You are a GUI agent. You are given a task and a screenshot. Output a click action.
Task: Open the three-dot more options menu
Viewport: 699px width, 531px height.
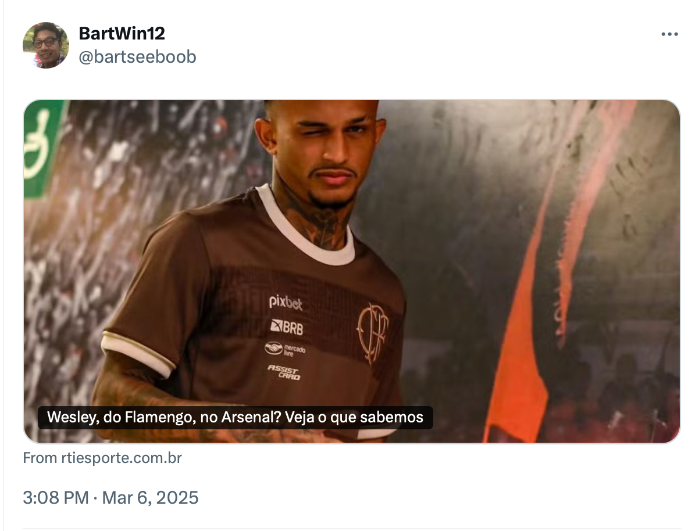tap(670, 34)
